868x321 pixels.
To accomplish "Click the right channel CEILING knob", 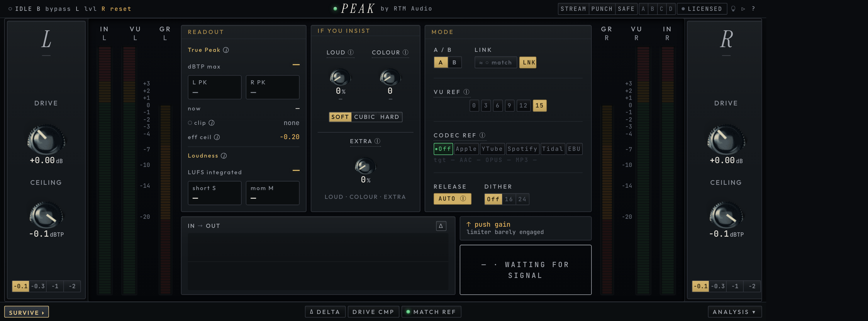I will click(726, 215).
